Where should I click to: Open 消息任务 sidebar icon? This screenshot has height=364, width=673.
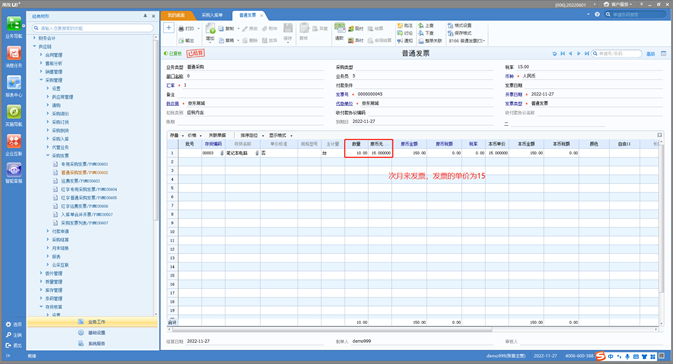point(14,57)
